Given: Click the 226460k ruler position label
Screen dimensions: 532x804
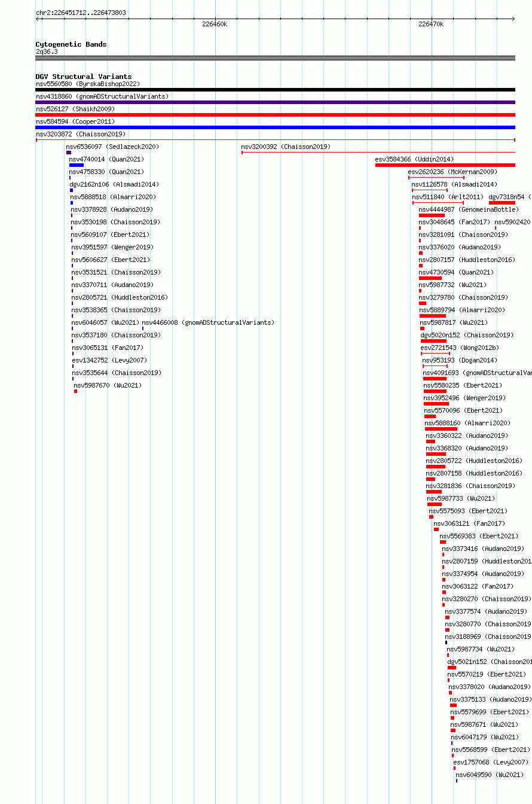Looking at the screenshot, I should (215, 24).
